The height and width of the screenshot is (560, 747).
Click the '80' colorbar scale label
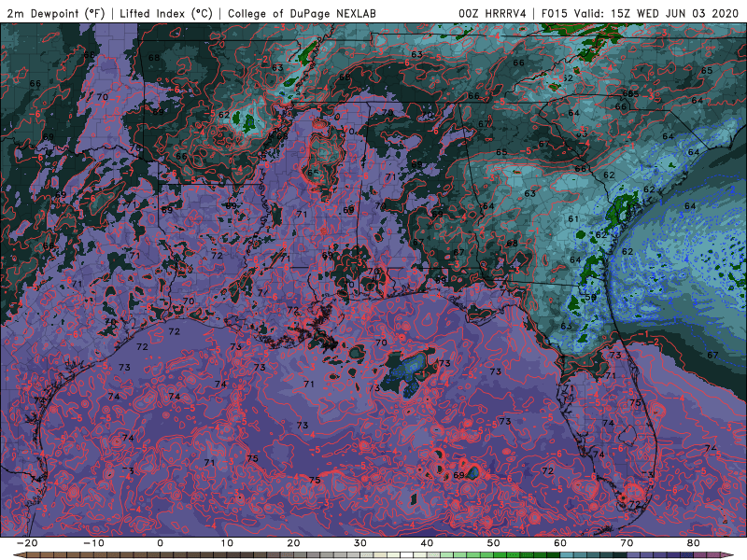(x=694, y=543)
